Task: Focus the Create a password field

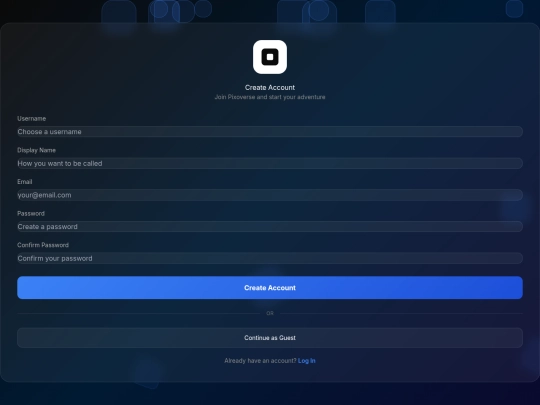Action: [x=270, y=227]
